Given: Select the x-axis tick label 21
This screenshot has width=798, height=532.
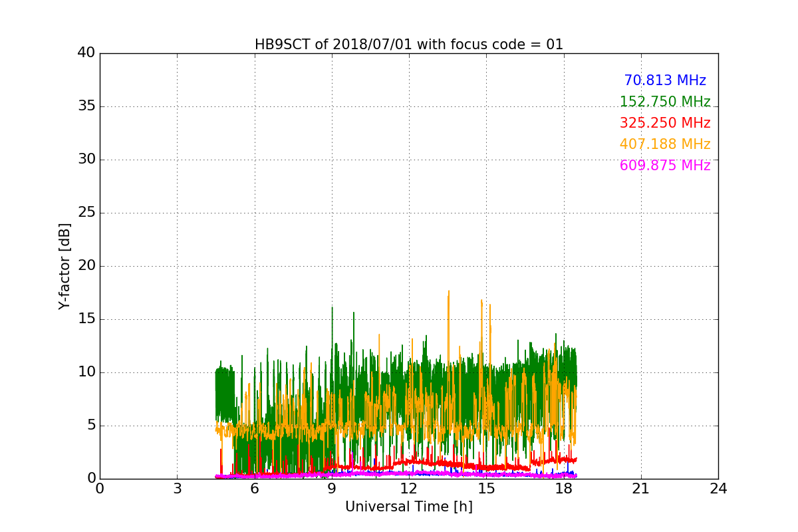Looking at the screenshot, I should pyautogui.click(x=640, y=488).
